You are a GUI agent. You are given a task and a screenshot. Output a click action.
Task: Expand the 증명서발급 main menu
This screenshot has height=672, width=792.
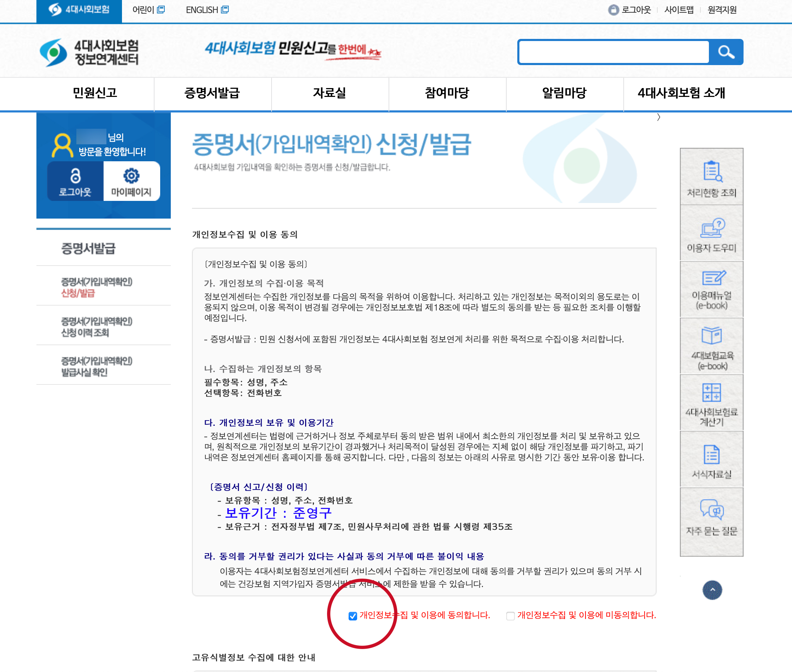tap(212, 93)
